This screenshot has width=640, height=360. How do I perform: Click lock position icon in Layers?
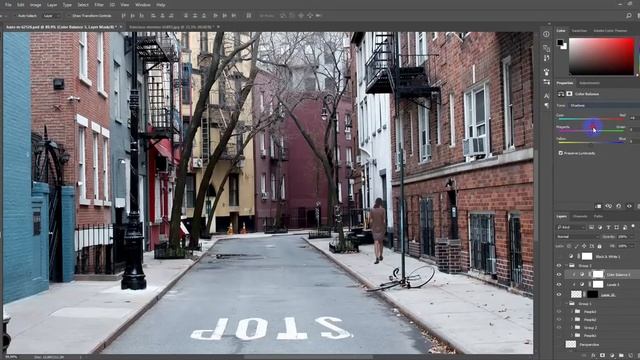(584, 246)
